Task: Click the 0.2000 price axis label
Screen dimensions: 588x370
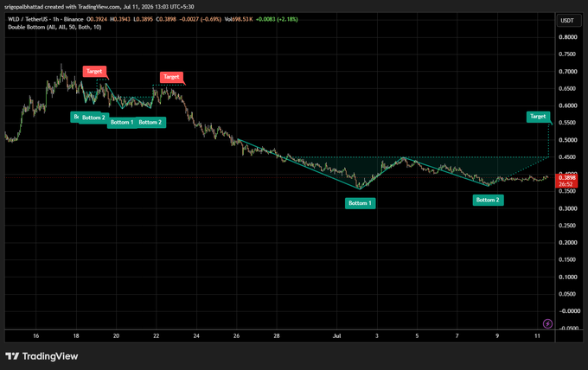Action: [568, 243]
